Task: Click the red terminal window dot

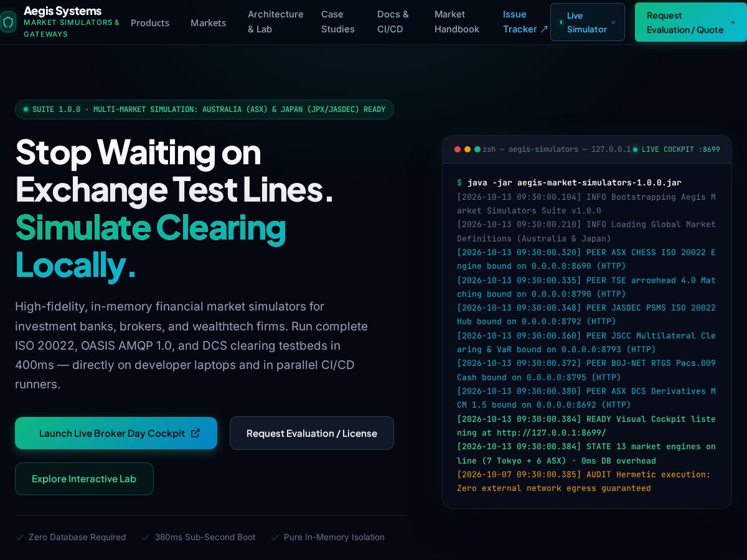Action: point(458,149)
